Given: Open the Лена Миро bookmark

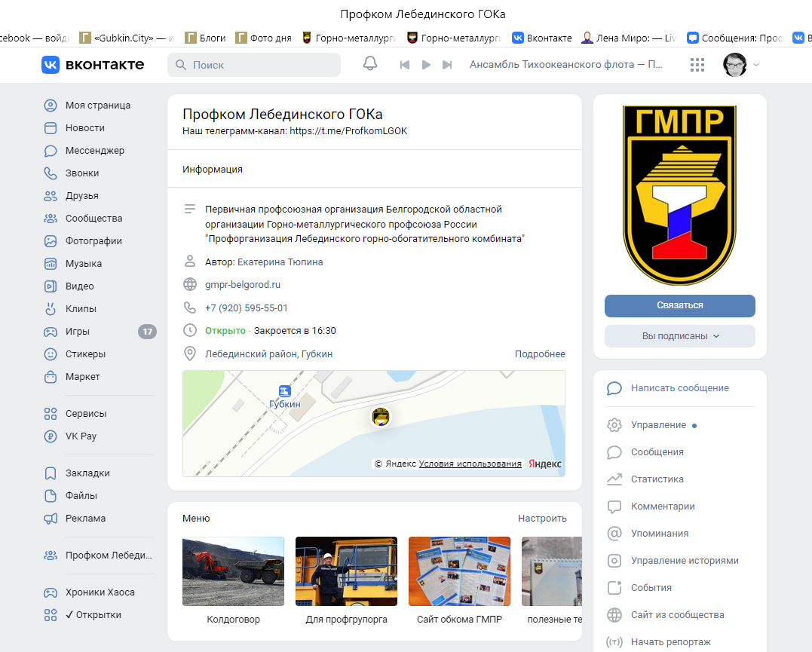Looking at the screenshot, I should coord(629,38).
